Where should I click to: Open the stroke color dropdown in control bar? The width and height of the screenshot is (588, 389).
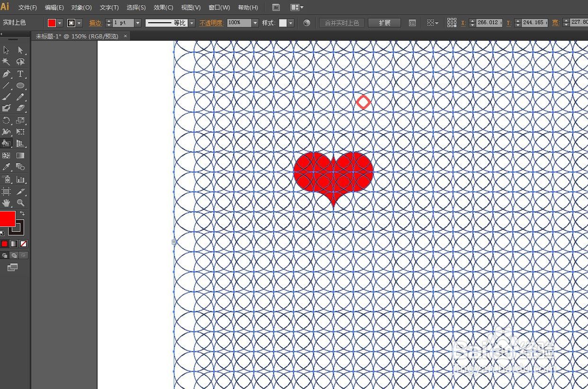click(x=79, y=23)
